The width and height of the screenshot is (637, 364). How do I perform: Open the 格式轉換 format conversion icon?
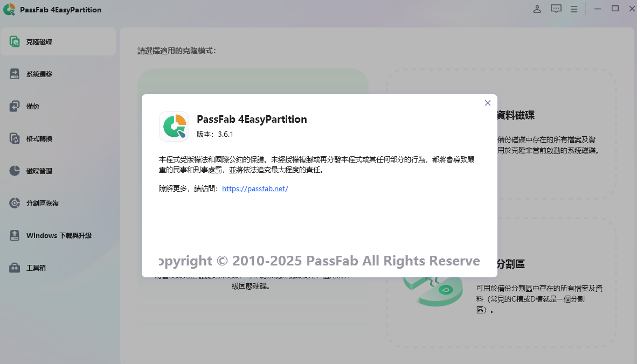[15, 138]
